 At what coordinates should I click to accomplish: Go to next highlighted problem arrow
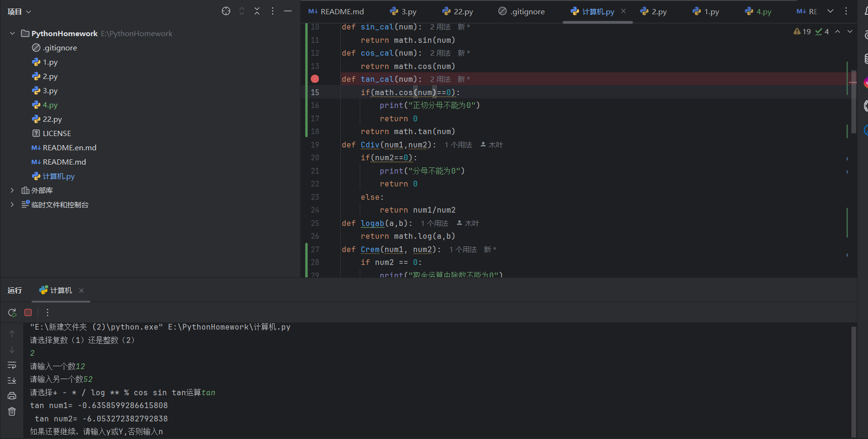coord(850,31)
